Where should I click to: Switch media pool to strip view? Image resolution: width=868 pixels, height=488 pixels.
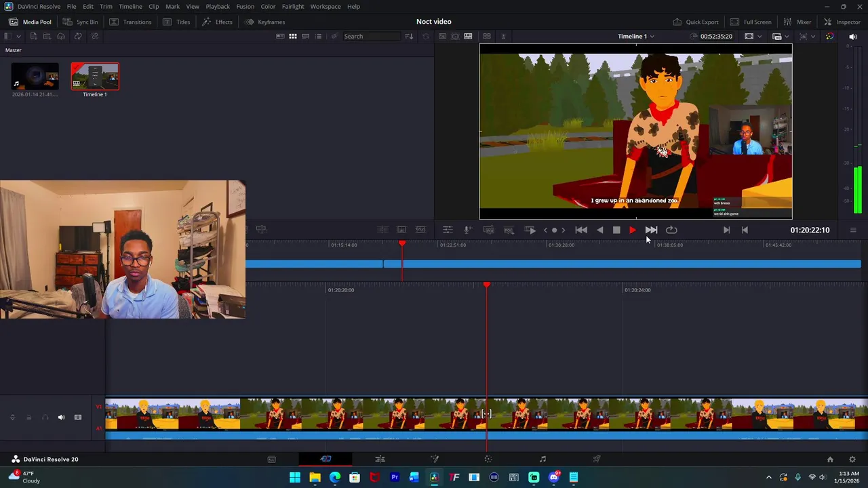tap(306, 36)
